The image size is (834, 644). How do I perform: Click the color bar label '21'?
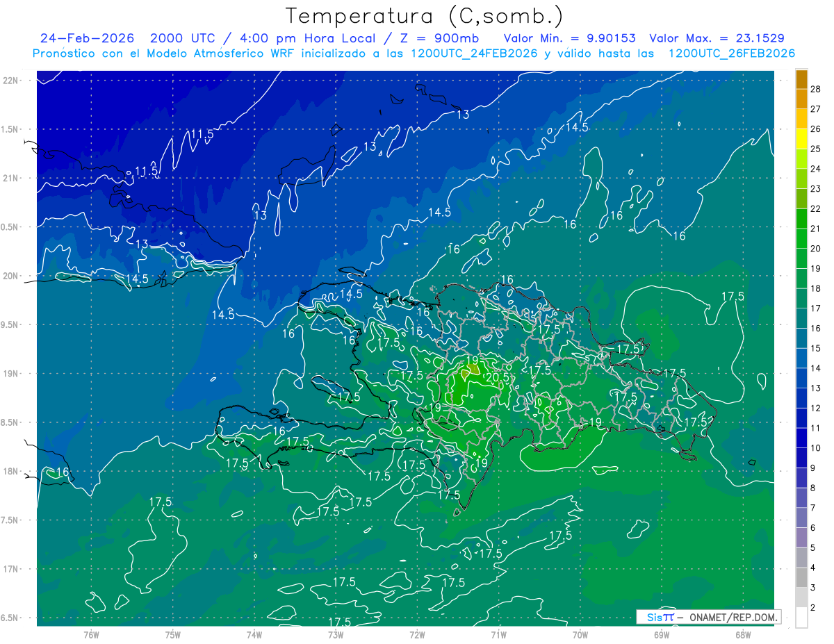tap(816, 229)
